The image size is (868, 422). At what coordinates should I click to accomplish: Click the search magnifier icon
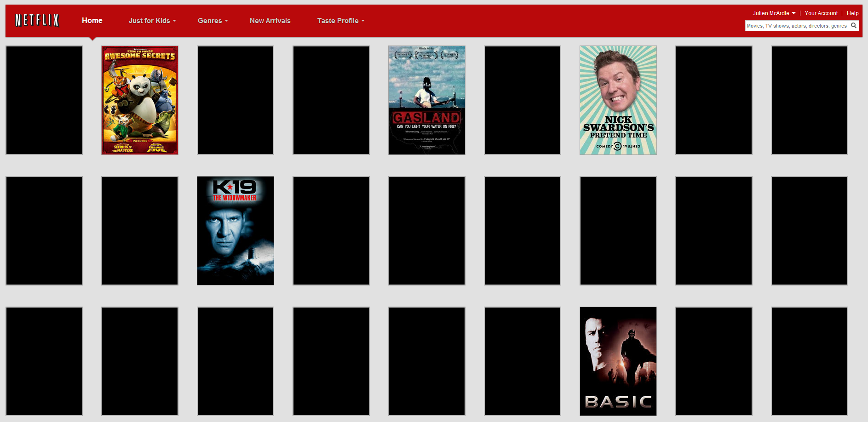pos(854,26)
